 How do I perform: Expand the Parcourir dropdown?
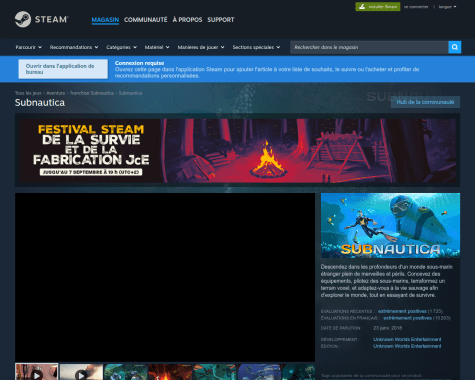coord(29,47)
